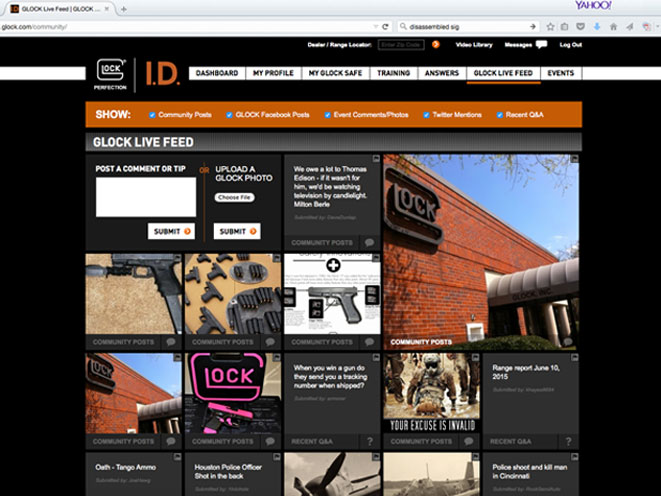Open the Messages envelope icon
Screen dimensions: 661x496
(541, 45)
